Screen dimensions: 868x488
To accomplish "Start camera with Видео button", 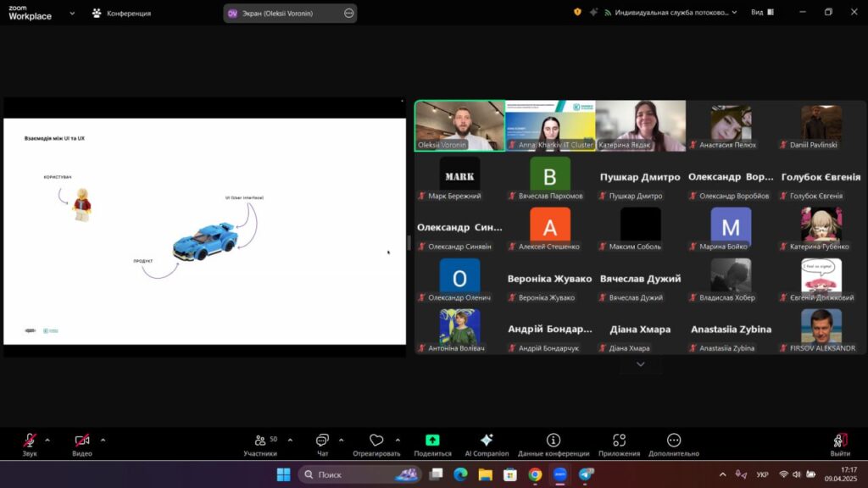I will coord(82,445).
